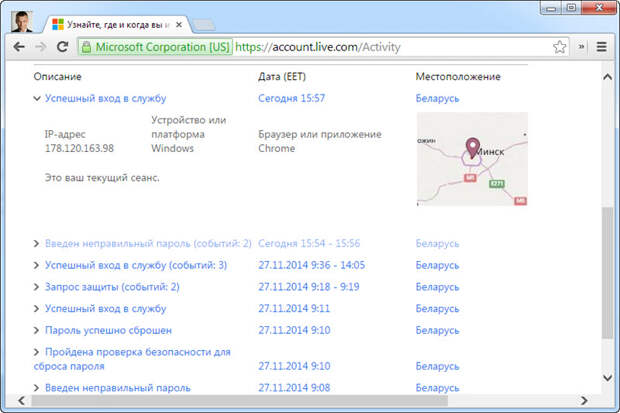Screen dimensions: 620x413
Task: Reload the page with the refresh icon
Action: pyautogui.click(x=62, y=47)
